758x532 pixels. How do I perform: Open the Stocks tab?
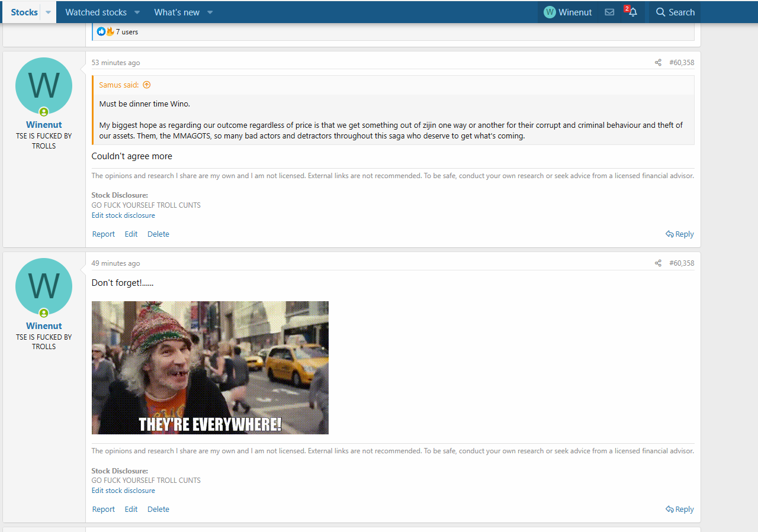[24, 12]
